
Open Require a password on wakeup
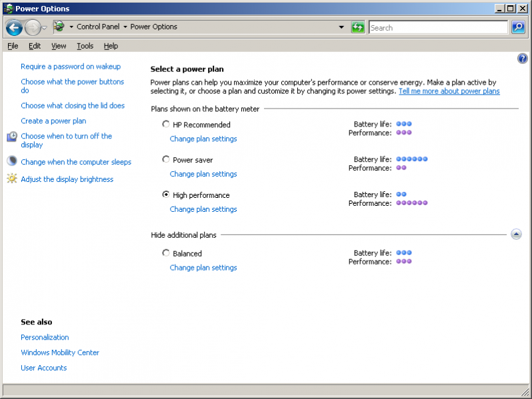71,67
